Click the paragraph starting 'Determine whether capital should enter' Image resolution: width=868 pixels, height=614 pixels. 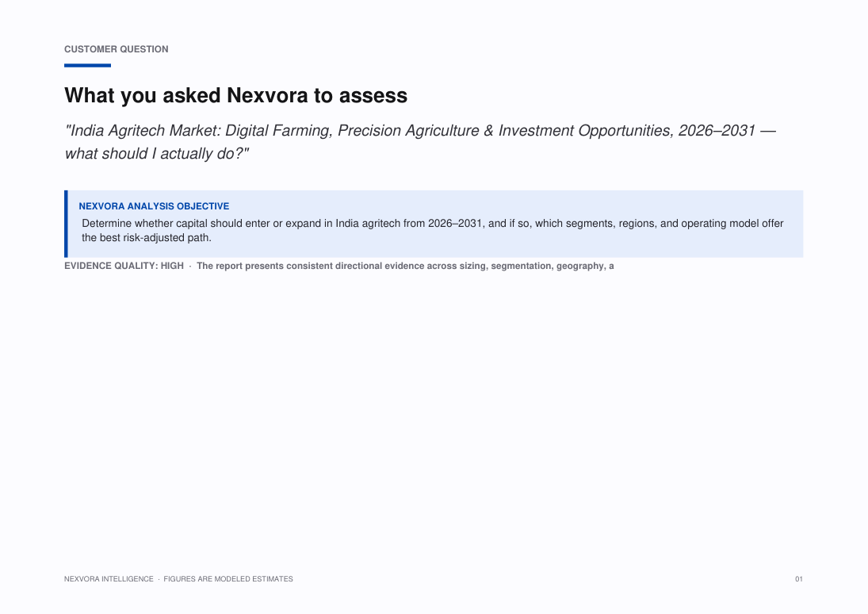coord(433,231)
